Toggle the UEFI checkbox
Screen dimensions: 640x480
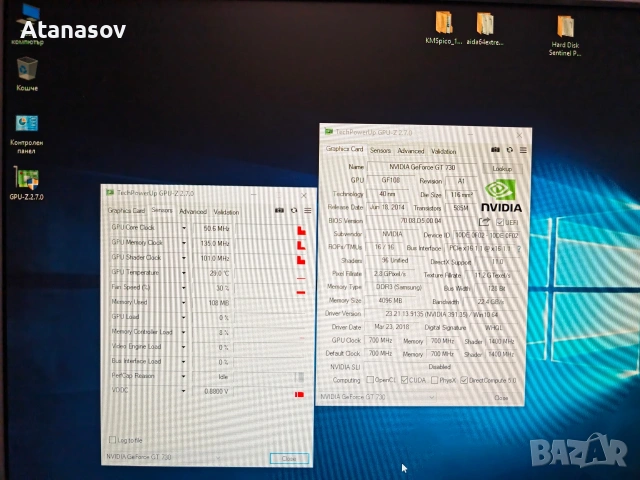pyautogui.click(x=500, y=222)
